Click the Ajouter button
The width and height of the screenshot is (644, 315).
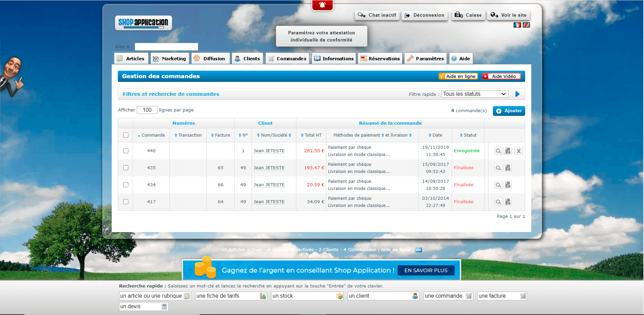pos(509,111)
